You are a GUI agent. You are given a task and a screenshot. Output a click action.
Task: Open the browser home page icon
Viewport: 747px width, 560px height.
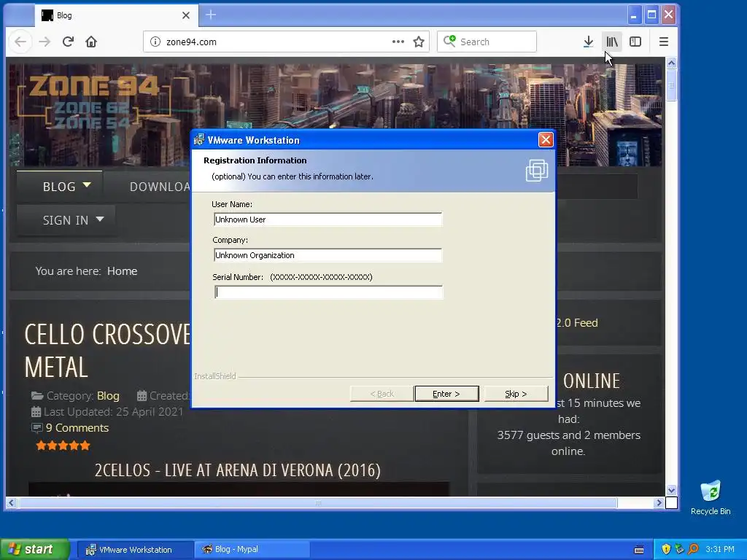coord(91,42)
